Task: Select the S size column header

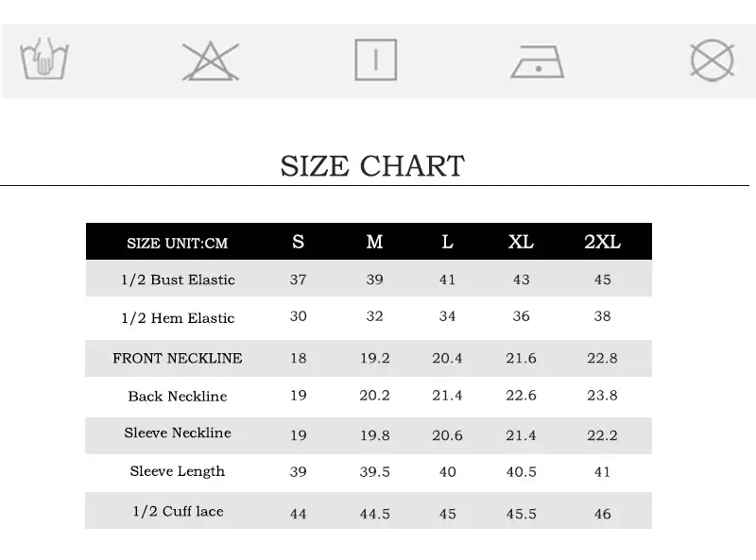Action: point(298,242)
